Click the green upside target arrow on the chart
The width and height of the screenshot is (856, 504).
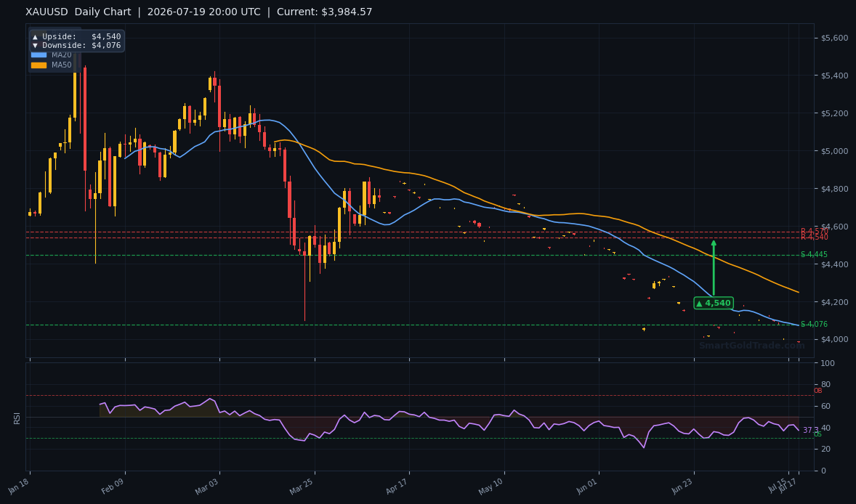[x=714, y=267]
